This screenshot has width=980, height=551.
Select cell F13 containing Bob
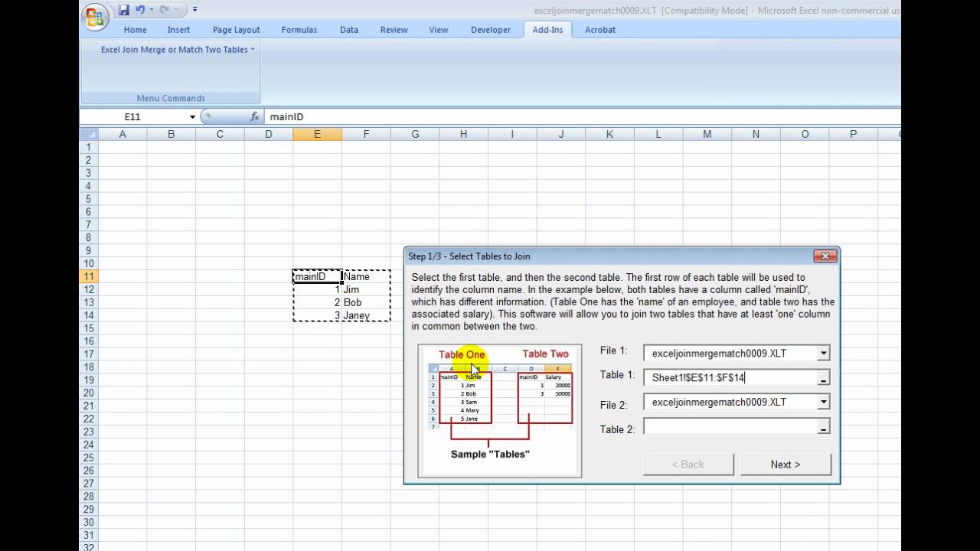click(366, 302)
